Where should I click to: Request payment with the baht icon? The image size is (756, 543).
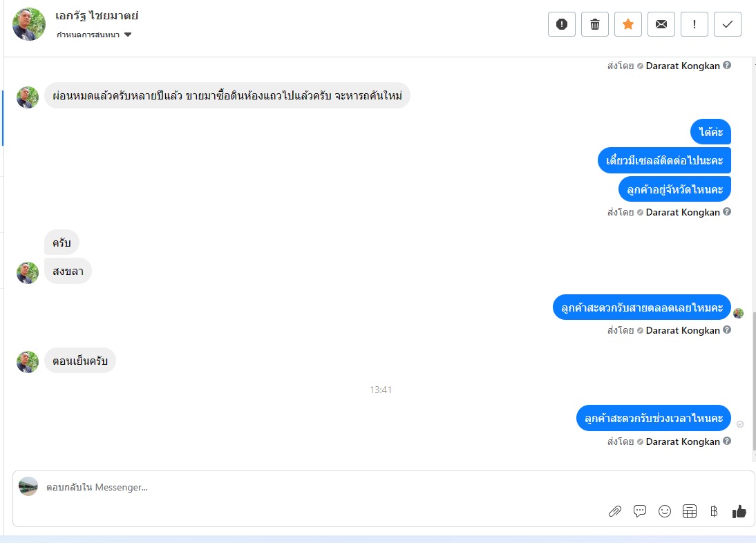coord(714,511)
